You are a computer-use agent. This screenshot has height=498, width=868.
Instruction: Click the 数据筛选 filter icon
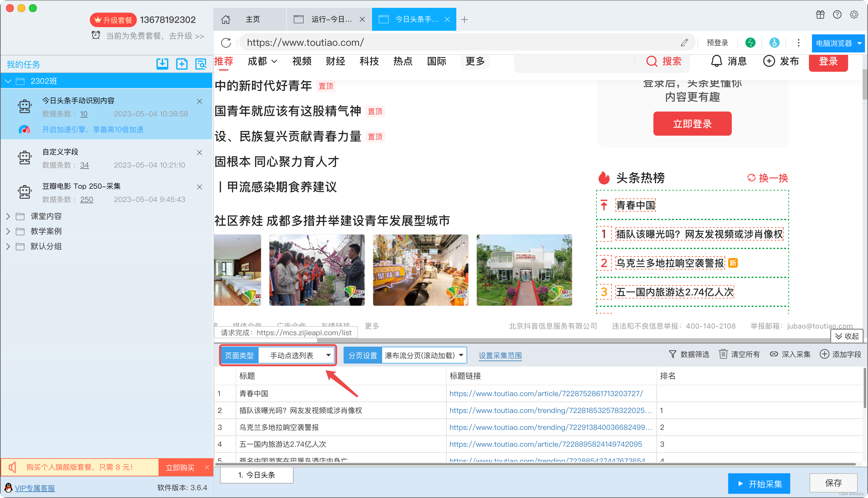click(672, 354)
